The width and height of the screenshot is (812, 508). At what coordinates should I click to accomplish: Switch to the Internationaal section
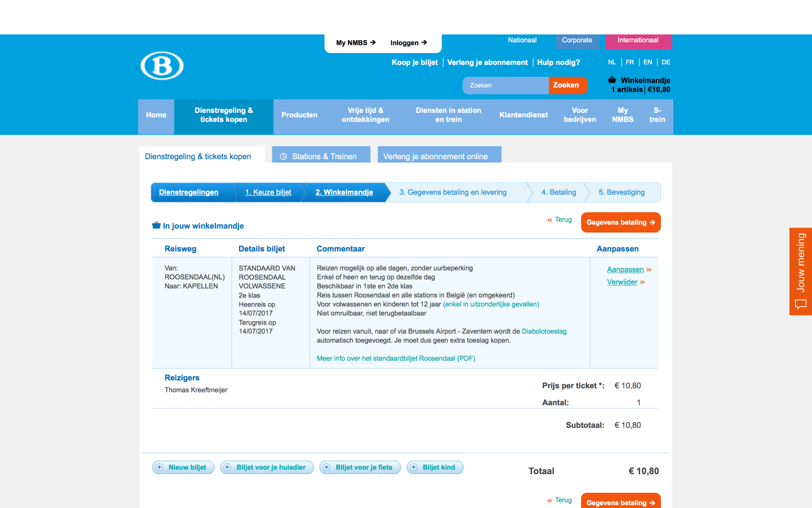pos(638,41)
